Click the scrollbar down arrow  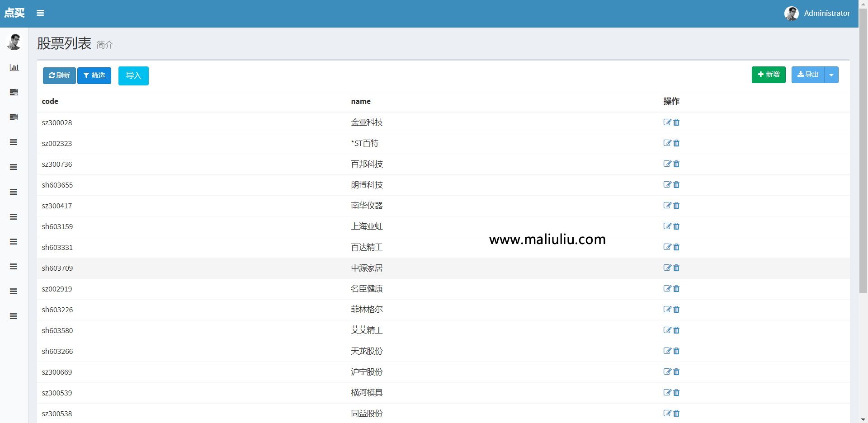(x=863, y=419)
